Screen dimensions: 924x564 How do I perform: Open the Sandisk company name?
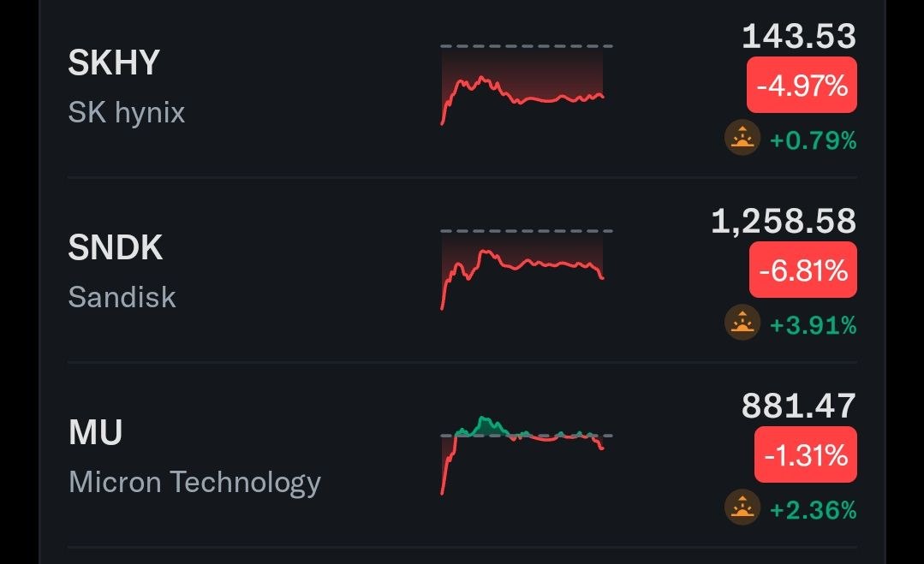[122, 297]
